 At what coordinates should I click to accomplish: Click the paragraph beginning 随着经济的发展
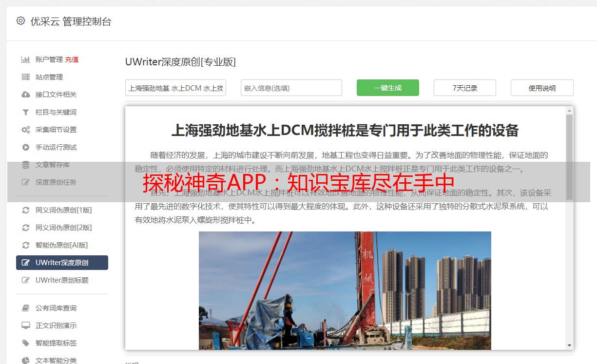pyautogui.click(x=342, y=162)
